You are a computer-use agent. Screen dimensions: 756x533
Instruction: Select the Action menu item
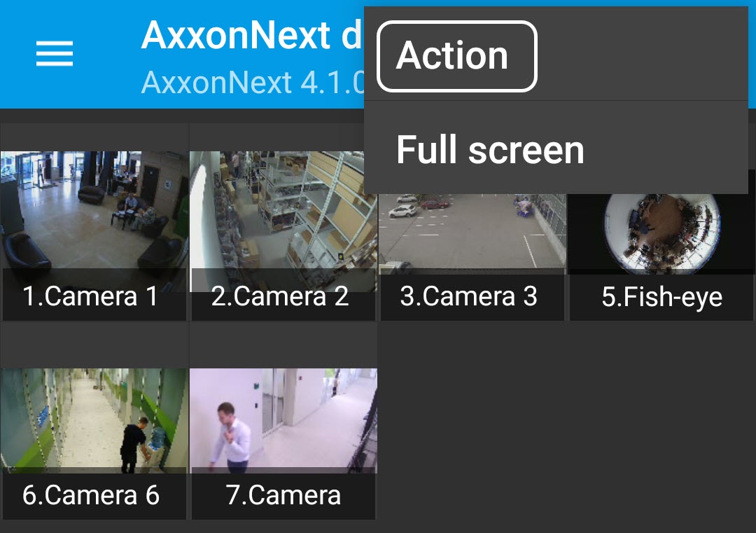pos(456,56)
